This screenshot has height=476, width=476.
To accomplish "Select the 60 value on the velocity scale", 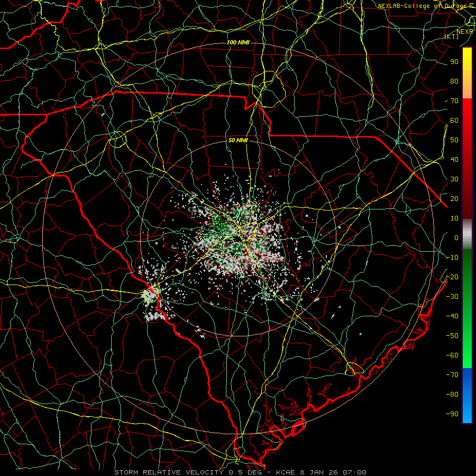I will [x=454, y=121].
